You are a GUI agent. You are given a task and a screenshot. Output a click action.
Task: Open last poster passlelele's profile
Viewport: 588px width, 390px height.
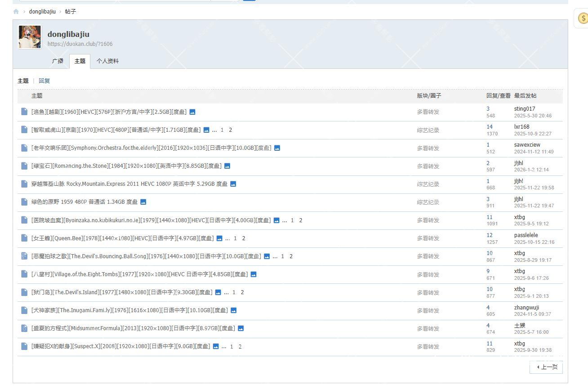pyautogui.click(x=526, y=235)
